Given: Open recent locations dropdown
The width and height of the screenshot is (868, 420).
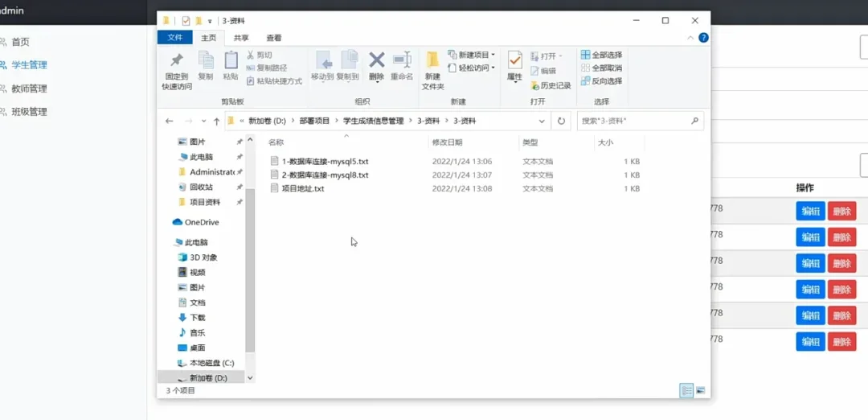Looking at the screenshot, I should tap(203, 121).
